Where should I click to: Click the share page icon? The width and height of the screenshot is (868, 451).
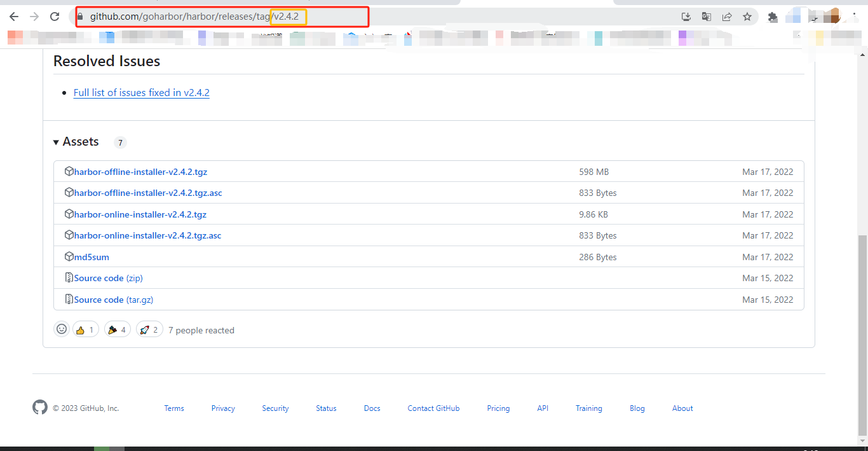coord(727,17)
